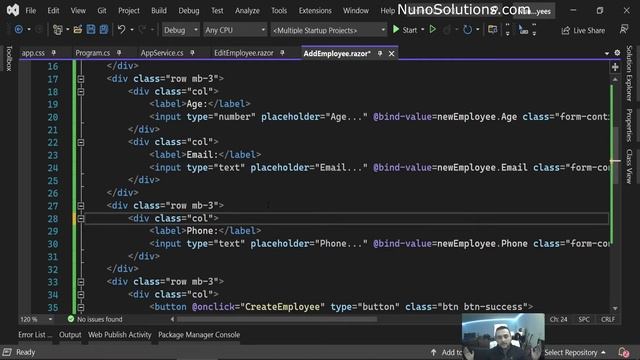
Task: Open the File menu
Action: coord(31,11)
